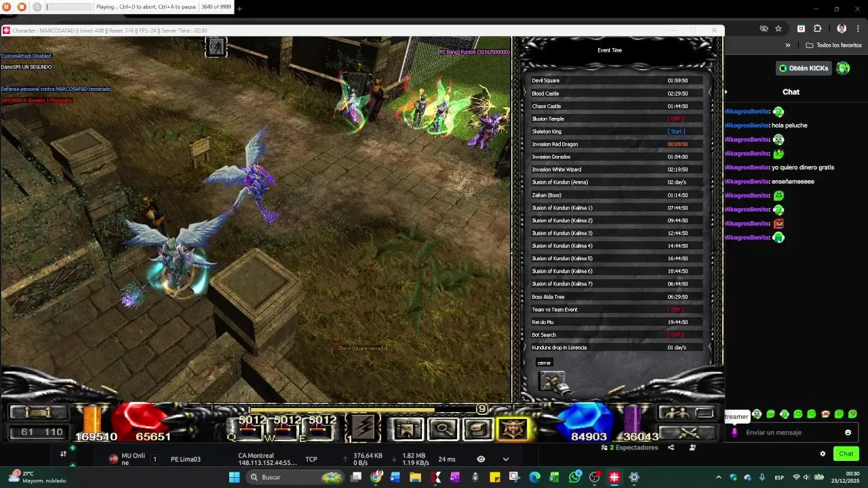Click the experience progress bar above the hotbar
The image size is (868, 488).
pos(363,409)
